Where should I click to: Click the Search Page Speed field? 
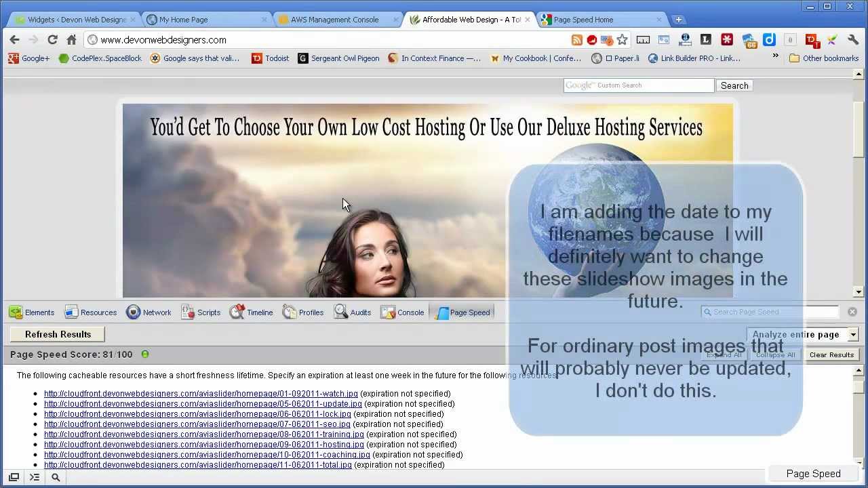click(770, 312)
